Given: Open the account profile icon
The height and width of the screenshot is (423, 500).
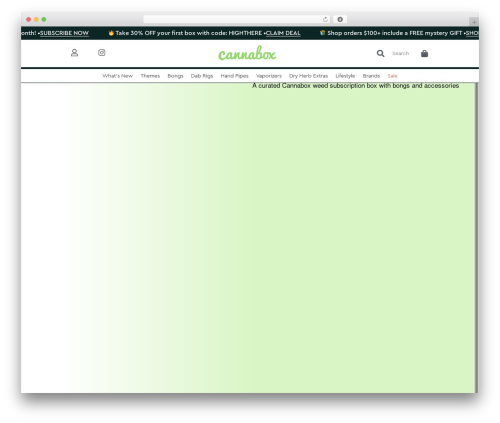Looking at the screenshot, I should pos(74,53).
